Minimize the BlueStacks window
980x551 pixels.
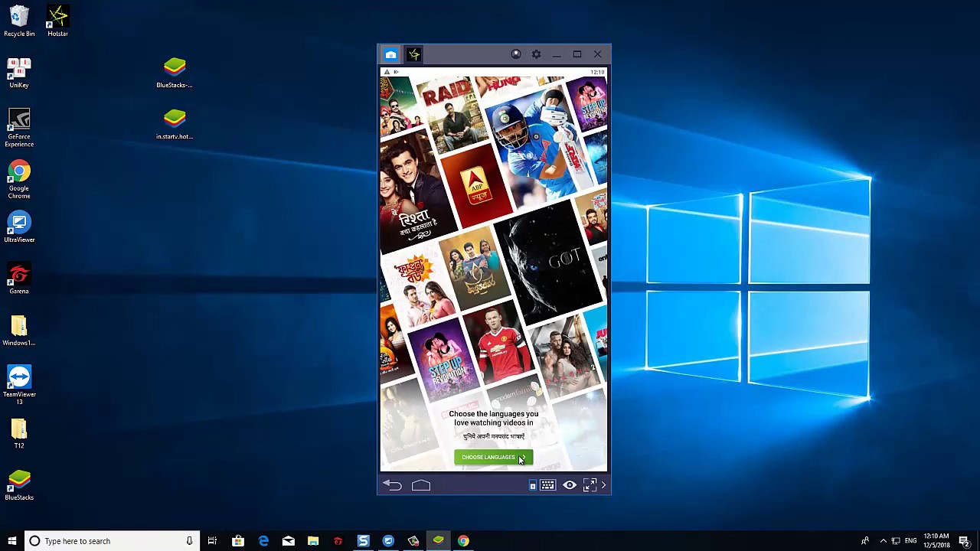(x=557, y=54)
